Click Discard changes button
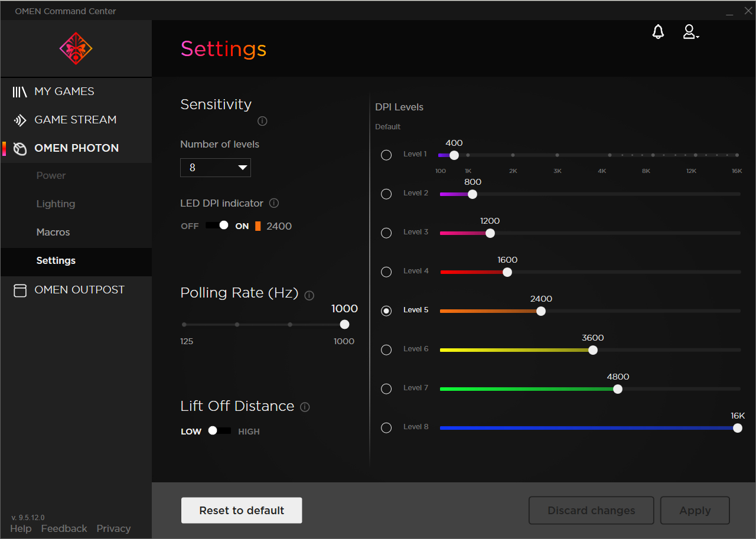Viewport: 756px width, 539px height. coord(591,511)
